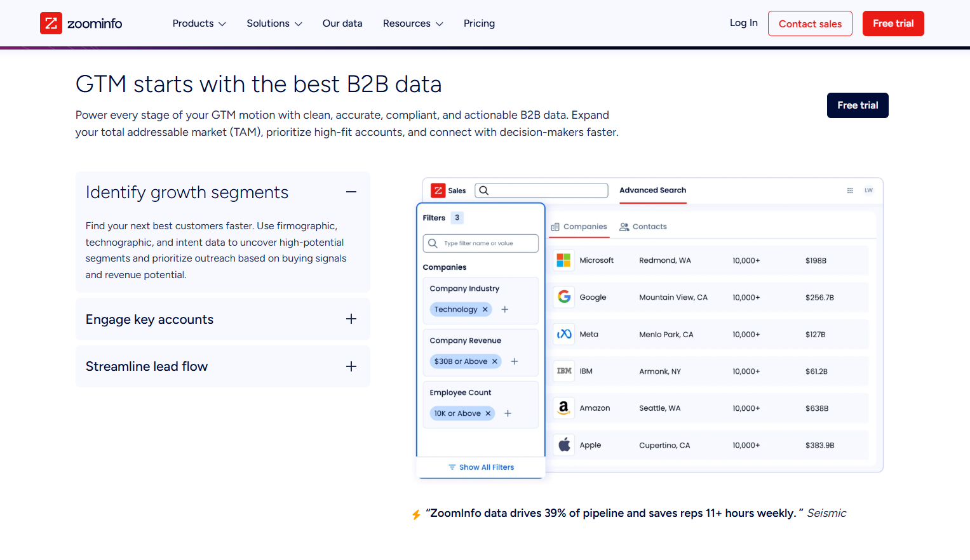Click inside the Sales search field
This screenshot has width=970, height=560.
tap(542, 190)
